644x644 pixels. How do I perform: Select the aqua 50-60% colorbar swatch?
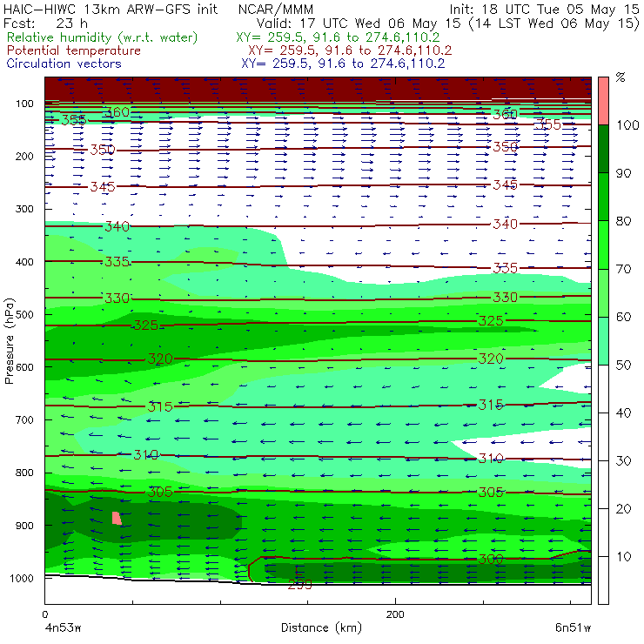tap(603, 340)
